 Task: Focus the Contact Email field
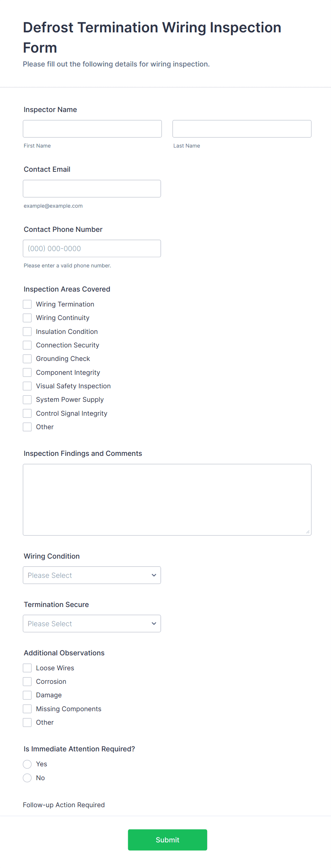(x=92, y=188)
